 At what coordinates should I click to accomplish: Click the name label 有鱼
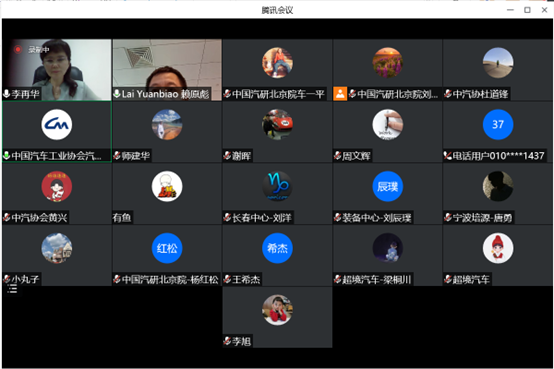122,218
